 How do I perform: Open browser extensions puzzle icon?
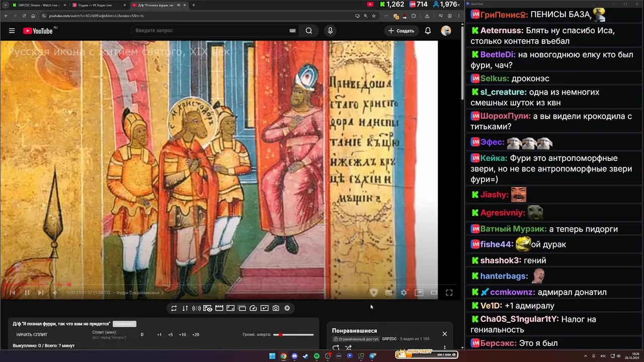tap(414, 16)
